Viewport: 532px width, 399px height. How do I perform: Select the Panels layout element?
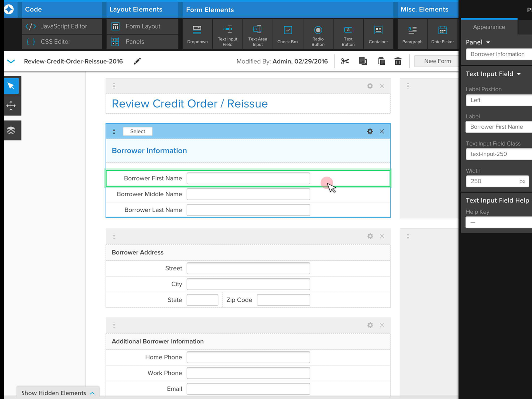click(142, 42)
